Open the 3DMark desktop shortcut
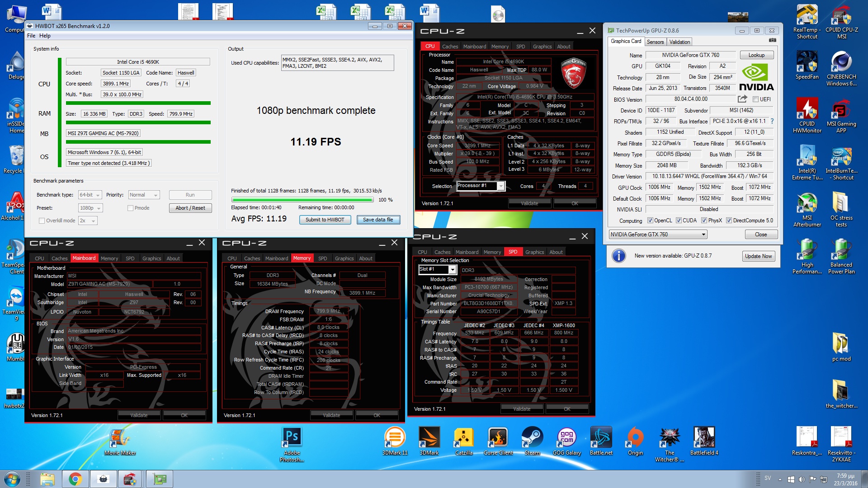The image size is (868, 488). coord(429,441)
